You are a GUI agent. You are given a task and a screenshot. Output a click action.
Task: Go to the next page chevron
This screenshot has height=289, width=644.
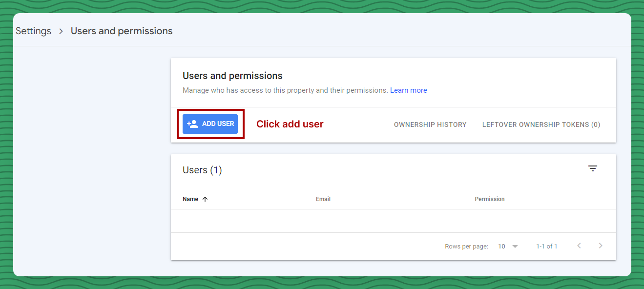point(601,246)
